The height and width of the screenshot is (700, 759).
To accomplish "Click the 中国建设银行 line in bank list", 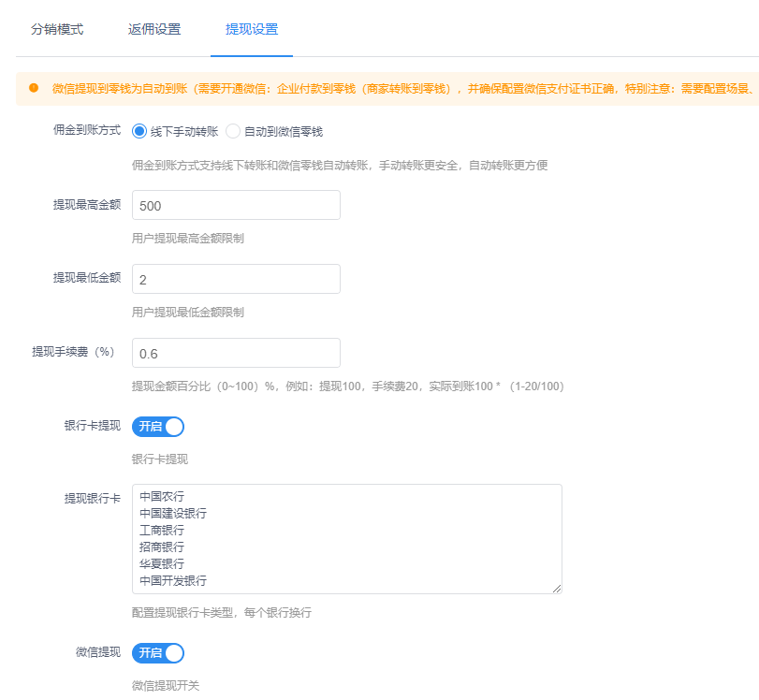I will 173,513.
